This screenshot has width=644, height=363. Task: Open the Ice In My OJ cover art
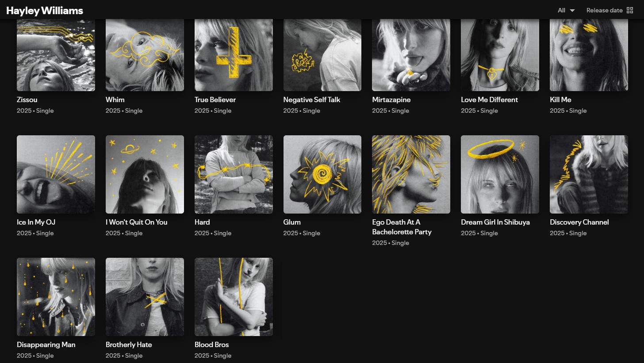[x=56, y=174]
